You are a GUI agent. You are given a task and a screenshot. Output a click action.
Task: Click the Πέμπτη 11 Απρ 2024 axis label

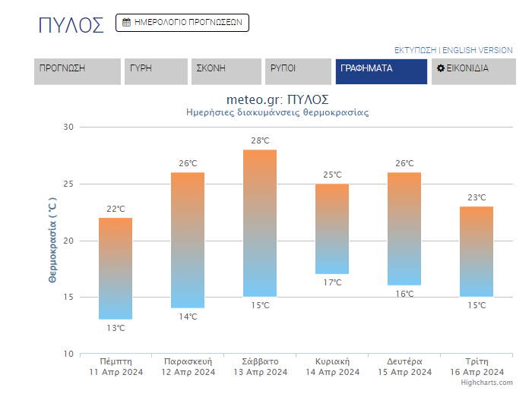116,367
